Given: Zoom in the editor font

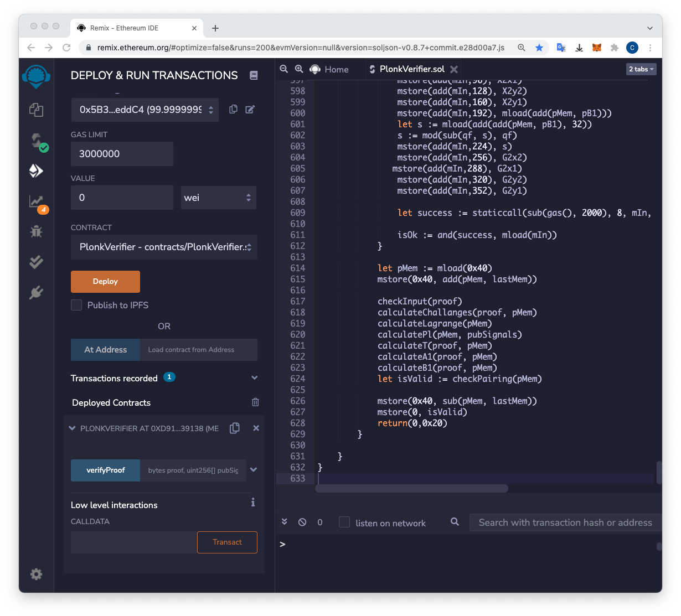Looking at the screenshot, I should coord(299,69).
